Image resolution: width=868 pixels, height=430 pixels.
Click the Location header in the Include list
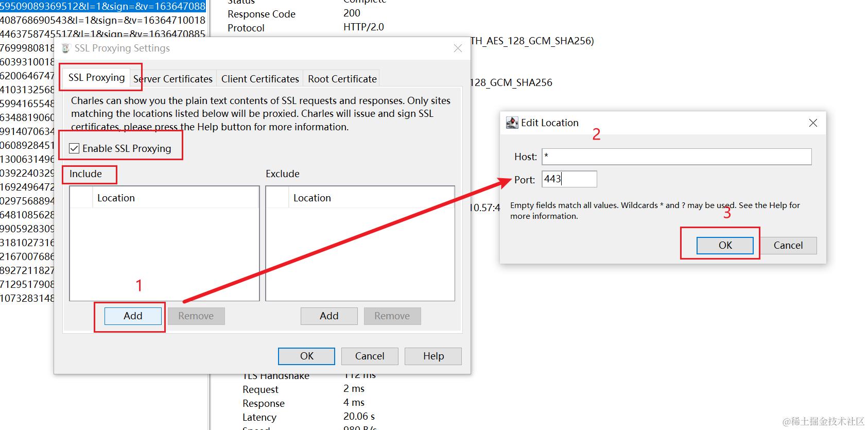(175, 198)
